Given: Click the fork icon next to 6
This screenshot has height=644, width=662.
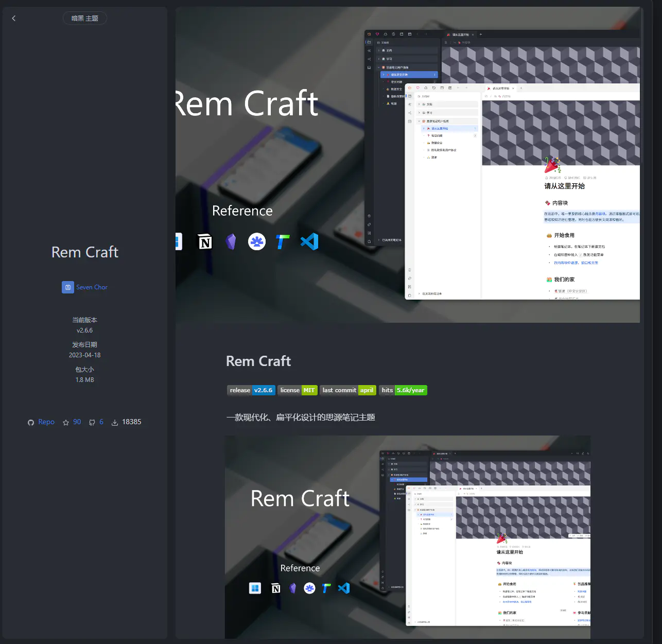Looking at the screenshot, I should pos(92,423).
